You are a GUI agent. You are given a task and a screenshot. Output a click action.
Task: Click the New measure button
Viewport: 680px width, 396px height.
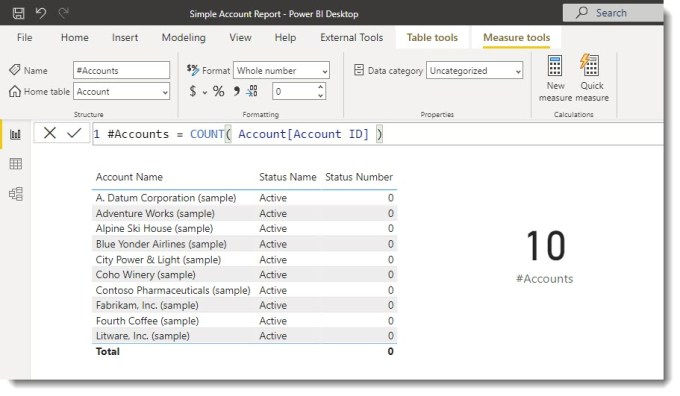[555, 79]
